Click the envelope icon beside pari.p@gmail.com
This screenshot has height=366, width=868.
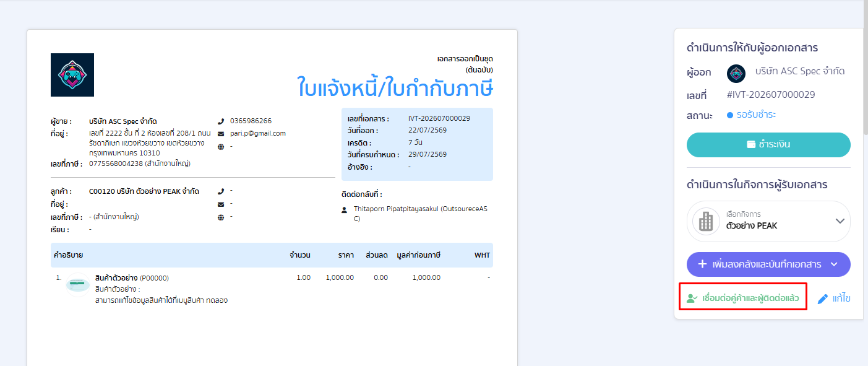click(x=221, y=133)
